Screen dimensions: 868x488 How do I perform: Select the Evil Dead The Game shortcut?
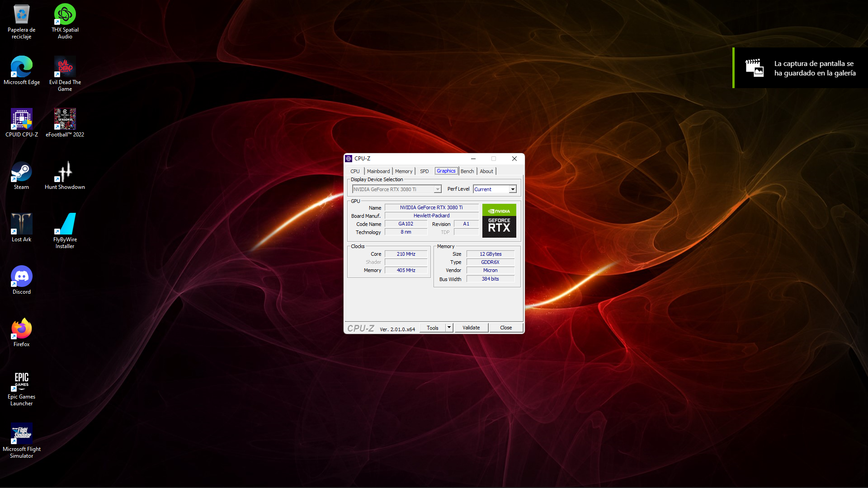coord(65,67)
